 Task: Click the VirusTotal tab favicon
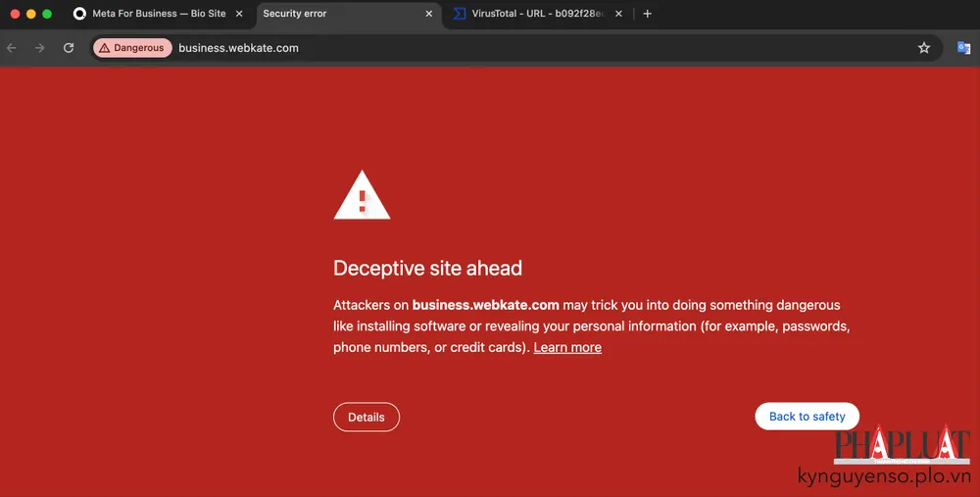pyautogui.click(x=460, y=13)
